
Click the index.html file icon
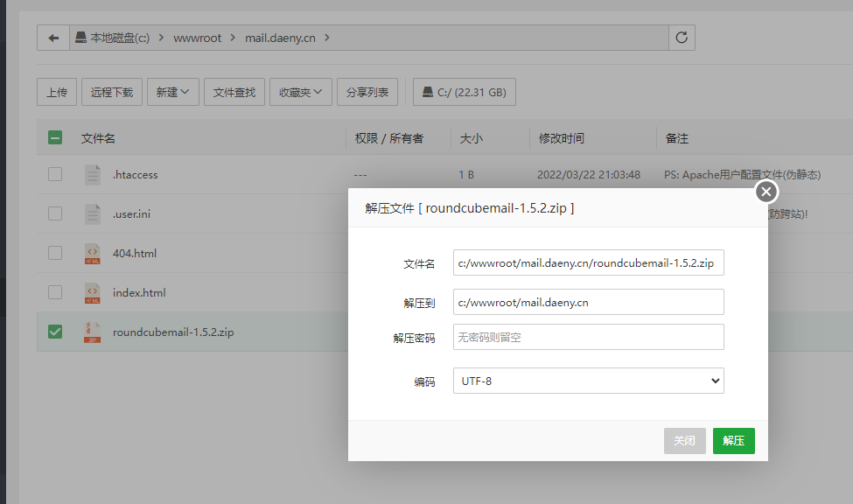tap(93, 293)
